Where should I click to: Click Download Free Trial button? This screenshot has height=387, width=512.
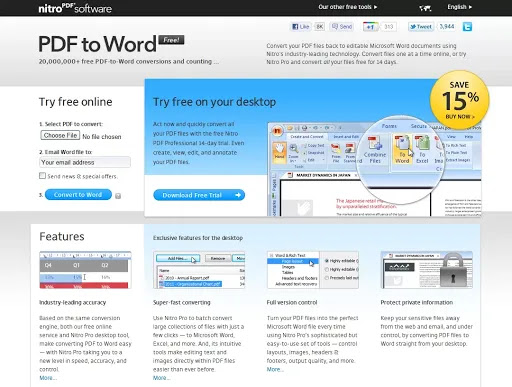click(x=199, y=195)
